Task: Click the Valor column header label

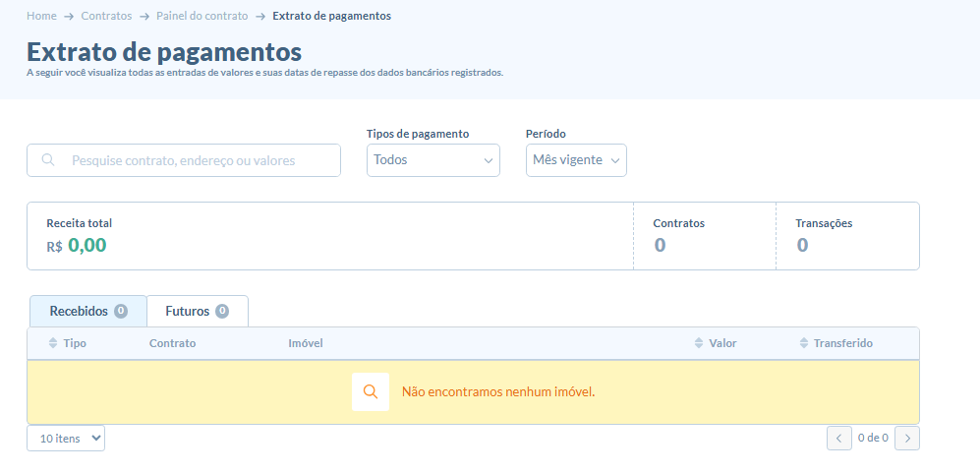Action: [723, 343]
